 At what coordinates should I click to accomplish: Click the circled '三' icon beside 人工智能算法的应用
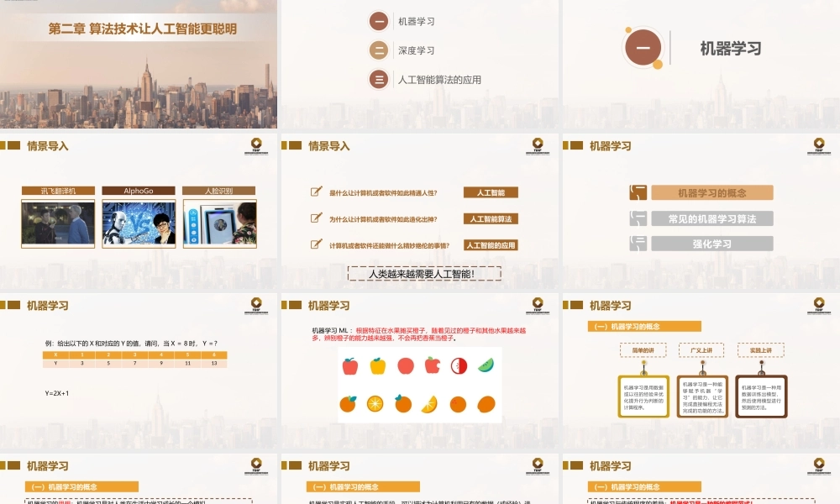[379, 80]
